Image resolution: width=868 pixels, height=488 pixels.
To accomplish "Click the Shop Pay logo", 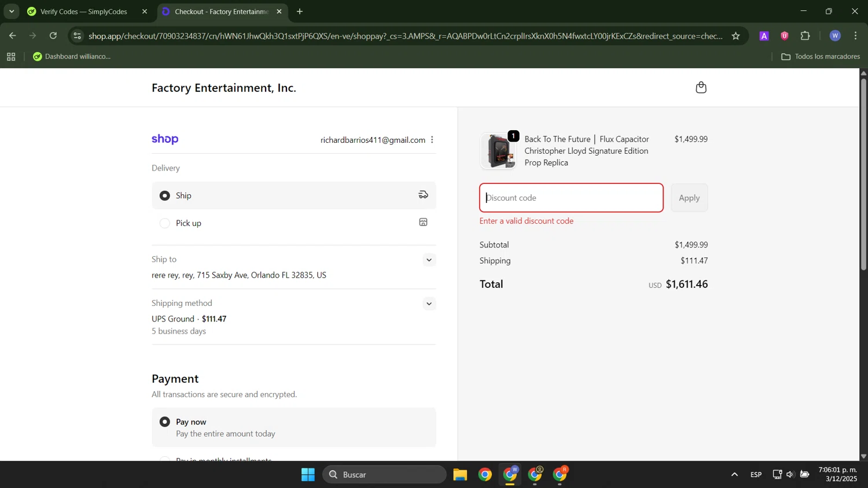I will pos(165,139).
